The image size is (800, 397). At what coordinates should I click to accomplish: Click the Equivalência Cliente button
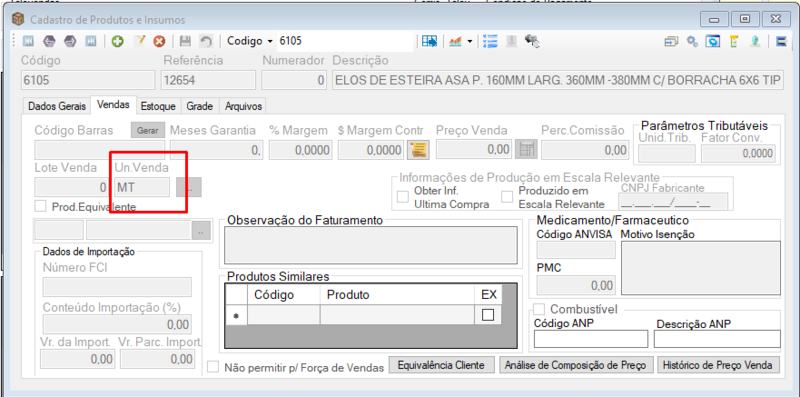pos(441,365)
